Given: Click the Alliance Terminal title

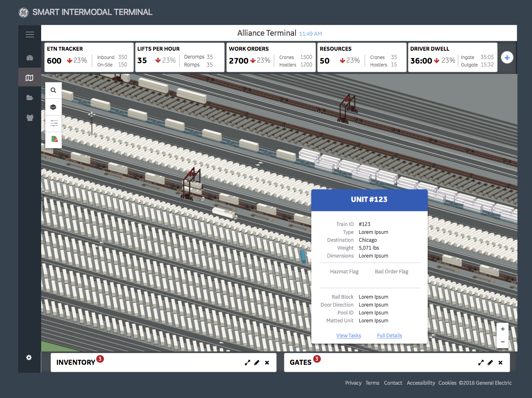Looking at the screenshot, I should click(x=267, y=33).
